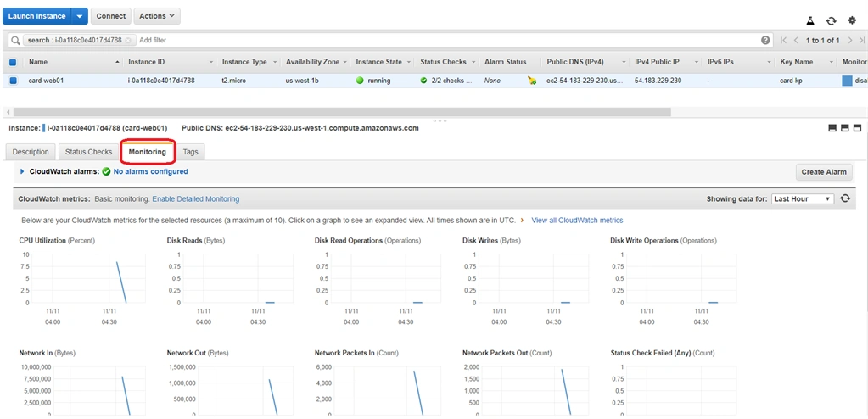Image resolution: width=868 pixels, height=419 pixels.
Task: Refresh the instance list
Action: tap(831, 21)
